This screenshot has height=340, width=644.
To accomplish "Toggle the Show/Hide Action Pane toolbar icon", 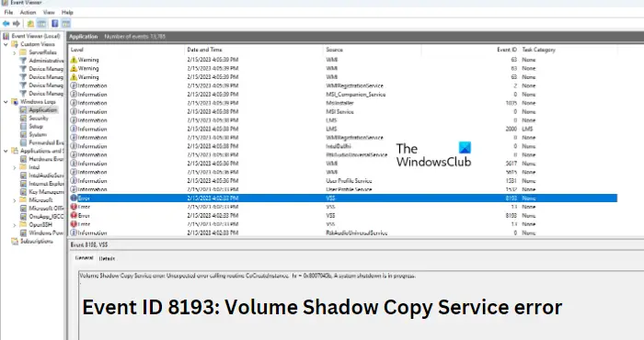I will coord(66,23).
